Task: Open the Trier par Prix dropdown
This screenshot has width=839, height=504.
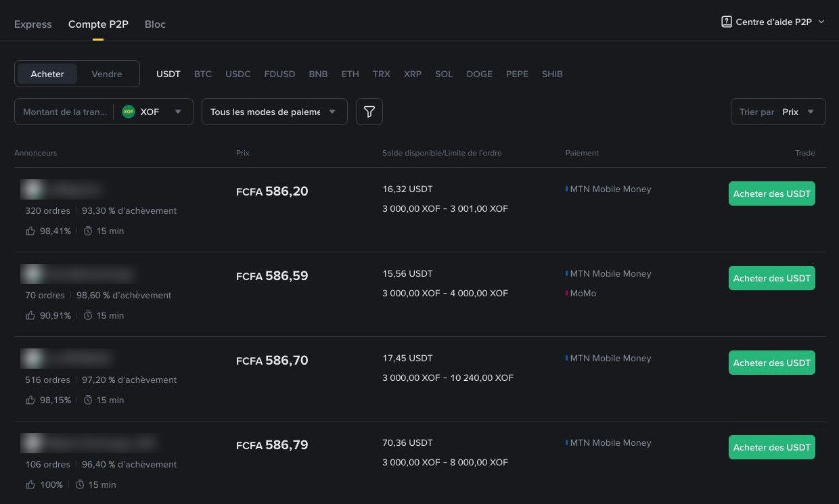Action: point(778,112)
